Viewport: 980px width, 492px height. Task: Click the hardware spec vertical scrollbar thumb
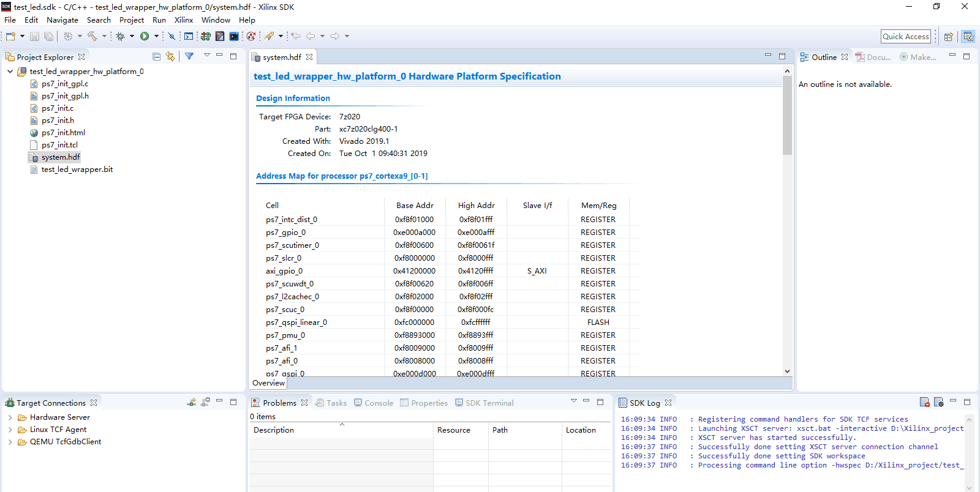(787, 115)
